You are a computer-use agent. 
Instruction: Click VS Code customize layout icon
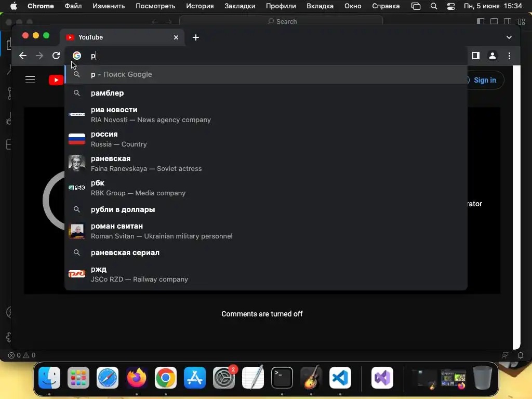[522, 21]
